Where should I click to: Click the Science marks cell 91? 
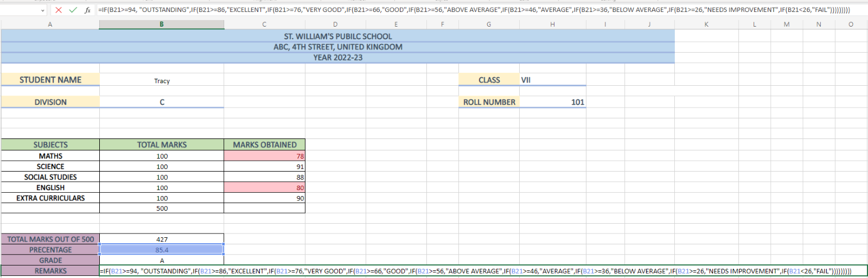click(x=265, y=167)
